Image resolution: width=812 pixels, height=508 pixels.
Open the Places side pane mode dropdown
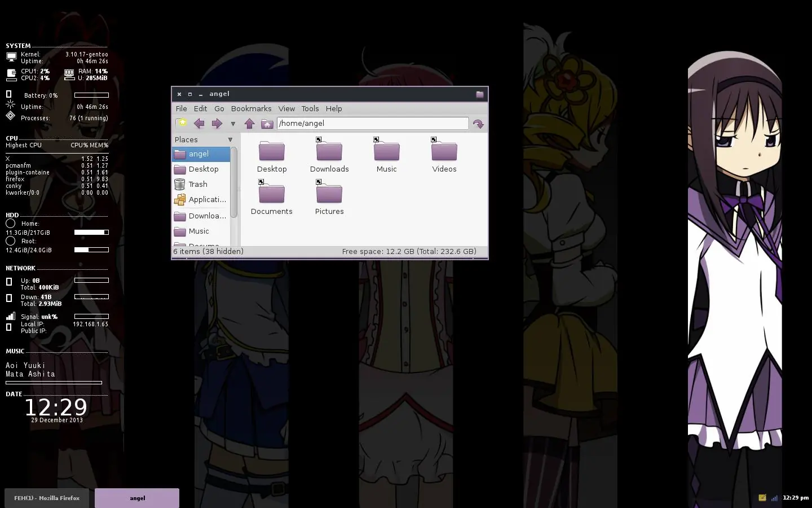coord(230,140)
